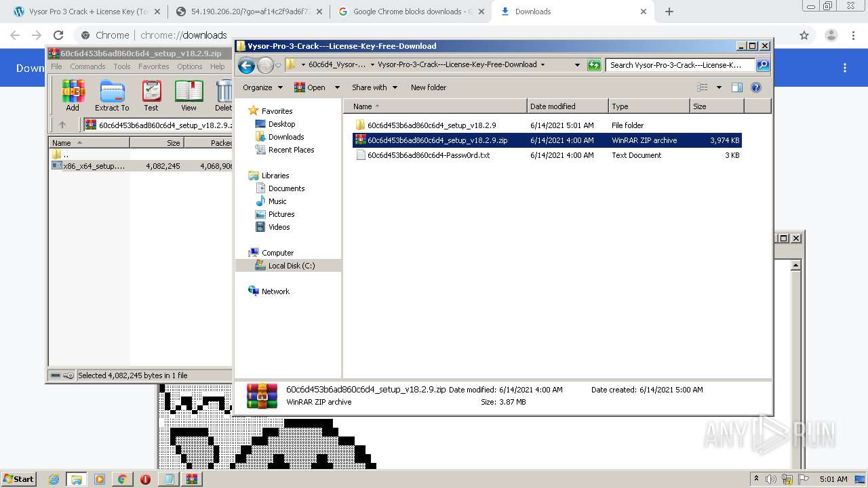This screenshot has height=488, width=868.
Task: Open Downloads page three-dot menu
Action: click(x=845, y=68)
